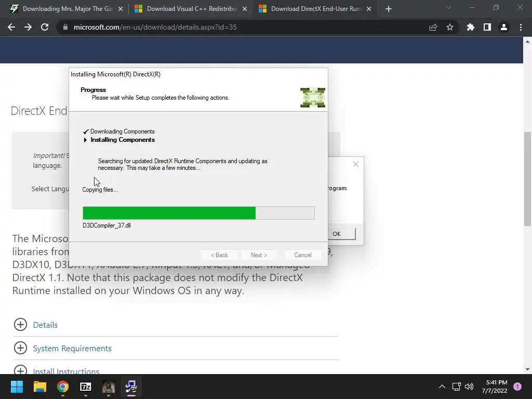Viewport: 532px width, 399px height.
Task: Go back to the previous page in Chrome
Action: [11, 27]
